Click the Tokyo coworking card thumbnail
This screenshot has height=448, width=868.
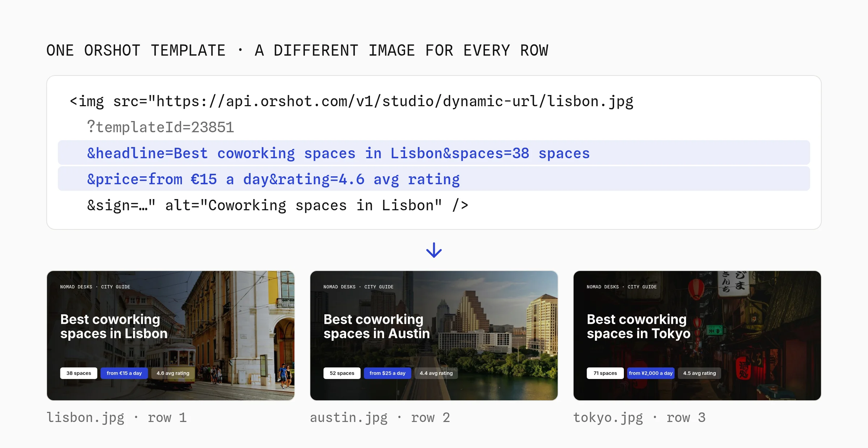coord(697,336)
